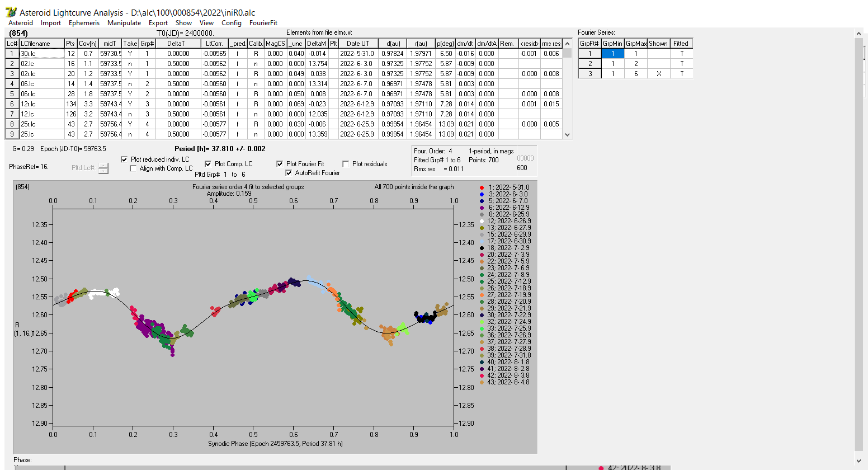This screenshot has height=470, width=868.
Task: Click the Take column header
Action: point(130,44)
